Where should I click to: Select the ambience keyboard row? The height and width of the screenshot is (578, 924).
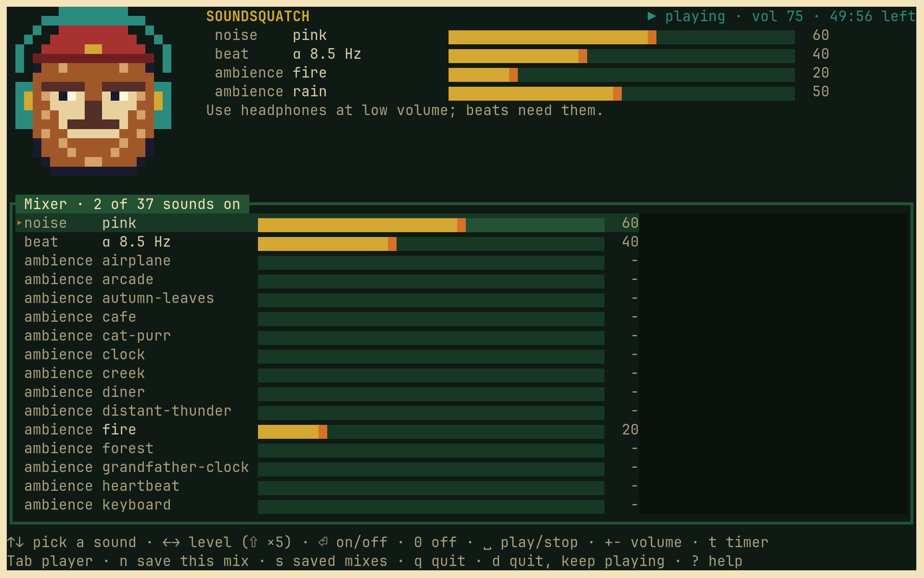point(327,505)
